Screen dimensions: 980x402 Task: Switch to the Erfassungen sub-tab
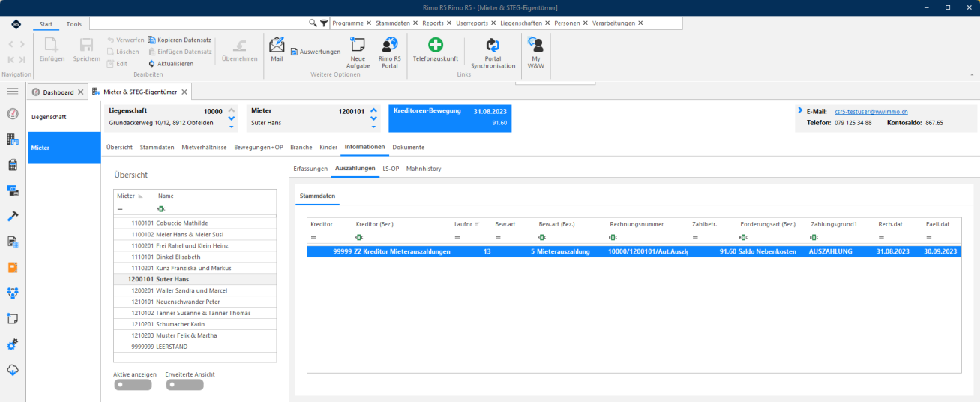[x=310, y=169]
